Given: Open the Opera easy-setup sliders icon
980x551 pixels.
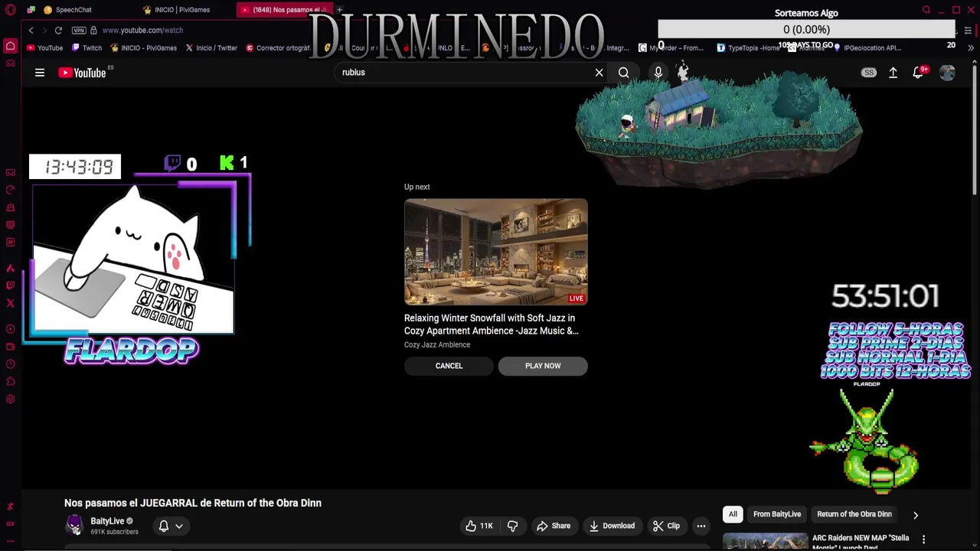Looking at the screenshot, I should 968,30.
